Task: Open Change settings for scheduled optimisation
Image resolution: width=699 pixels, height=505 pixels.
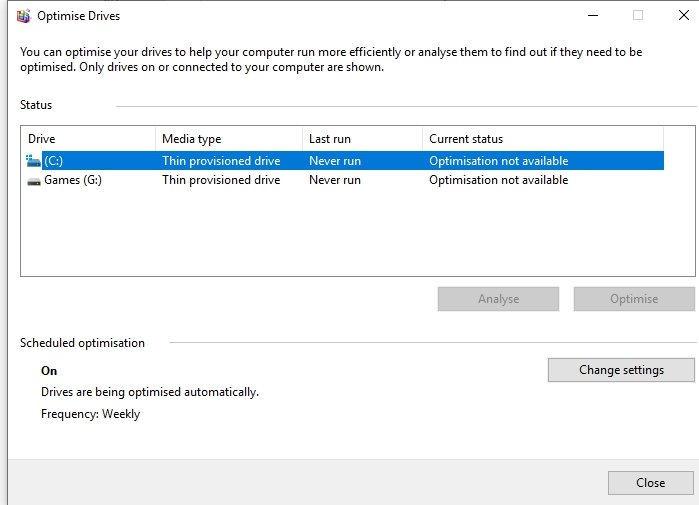Action: [x=621, y=370]
